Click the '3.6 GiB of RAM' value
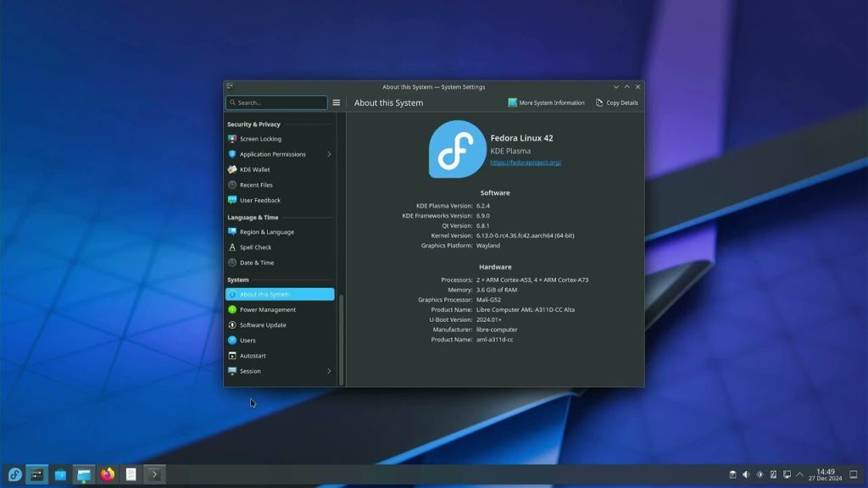Viewport: 868px width, 488px height. (497, 290)
